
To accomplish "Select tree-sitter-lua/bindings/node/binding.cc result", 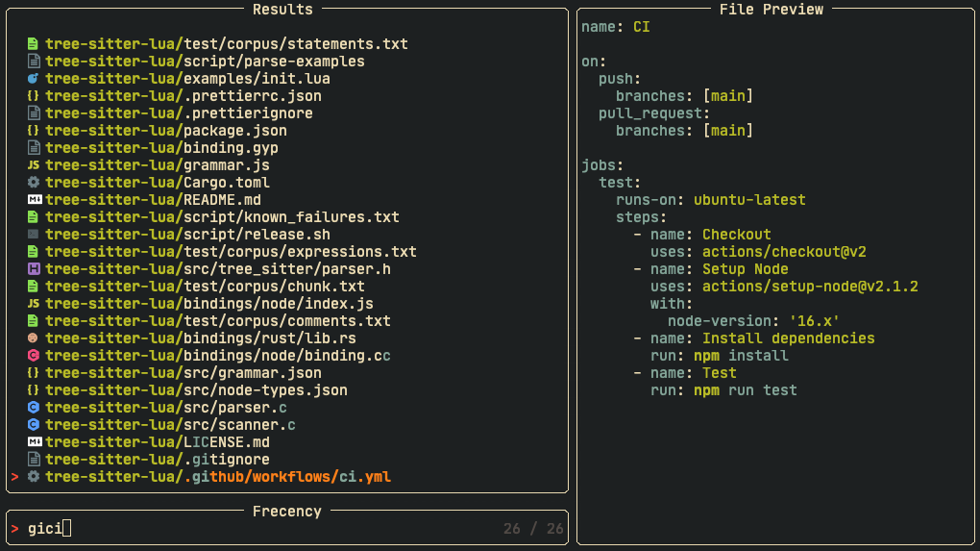I will [218, 355].
